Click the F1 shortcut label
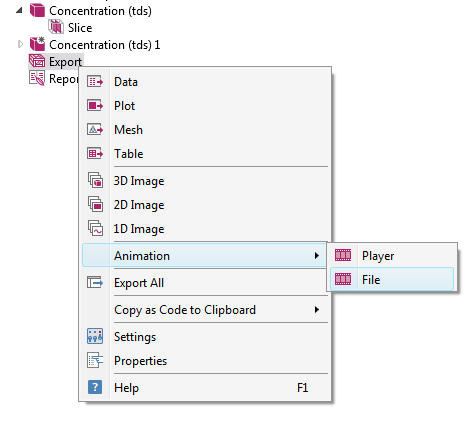This screenshot has width=470, height=425. tap(302, 388)
